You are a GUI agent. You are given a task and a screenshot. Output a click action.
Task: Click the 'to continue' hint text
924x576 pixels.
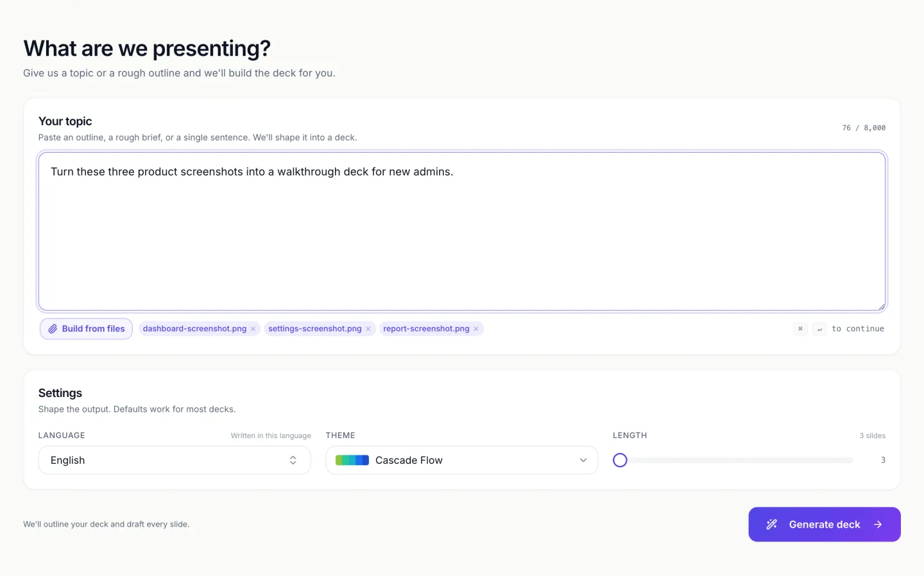tap(858, 329)
